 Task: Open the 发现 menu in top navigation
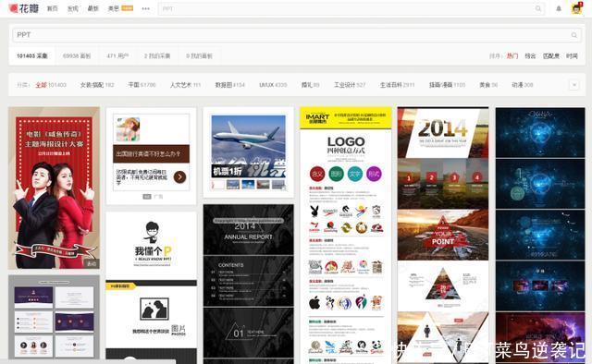tap(72, 8)
